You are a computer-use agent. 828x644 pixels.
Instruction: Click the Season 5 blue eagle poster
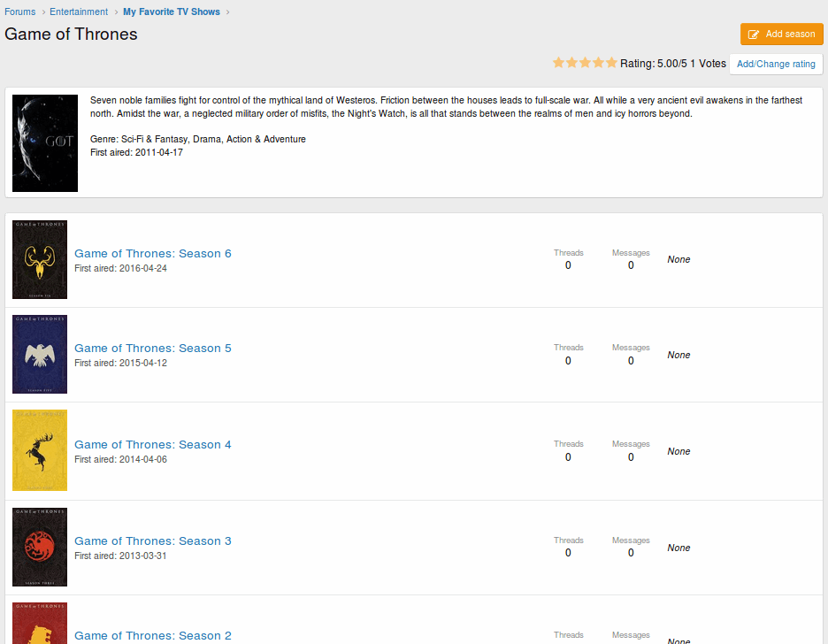tap(40, 354)
